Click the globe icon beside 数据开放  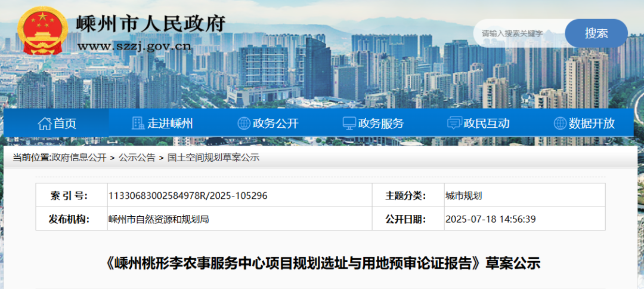(560, 124)
